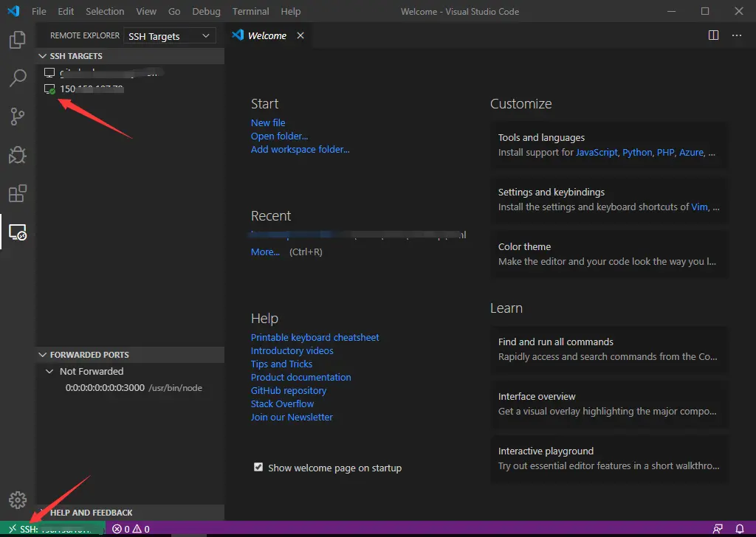
Task: Expand the HELP AND FEEDBACK section
Action: [130, 513]
